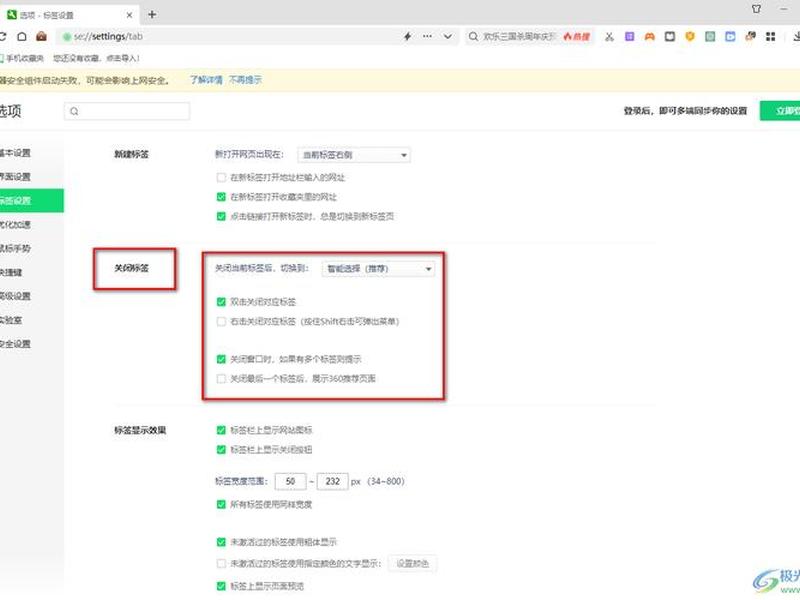This screenshot has height=600, width=800.
Task: Click the maximum tab width field showing 232
Action: [333, 481]
